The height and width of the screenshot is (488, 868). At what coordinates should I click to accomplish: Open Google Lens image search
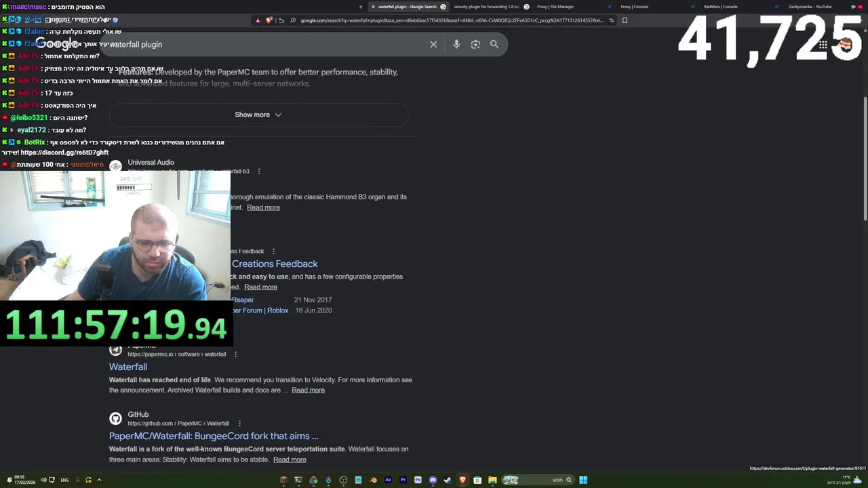coord(475,44)
